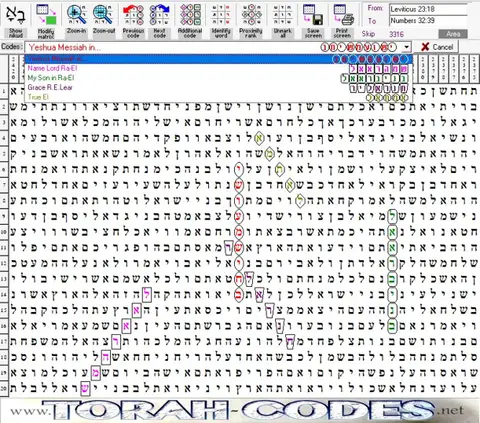Click the Zoom-out magnifier
Image resolution: width=480 pixels, height=423 pixels.
[x=103, y=20]
